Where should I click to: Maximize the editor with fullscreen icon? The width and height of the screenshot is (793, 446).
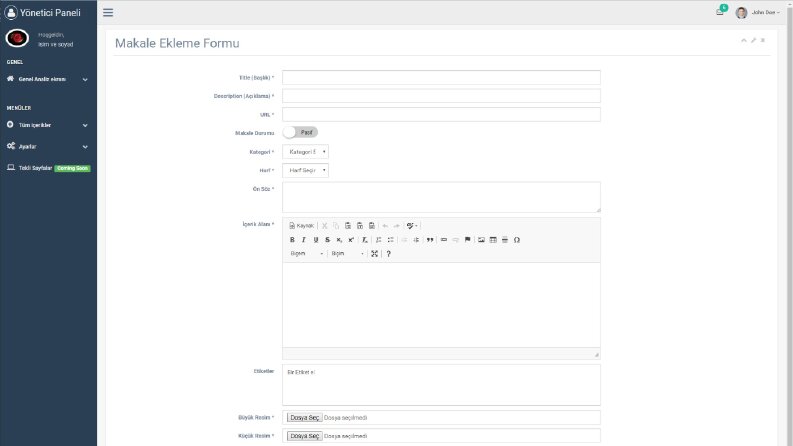(374, 253)
